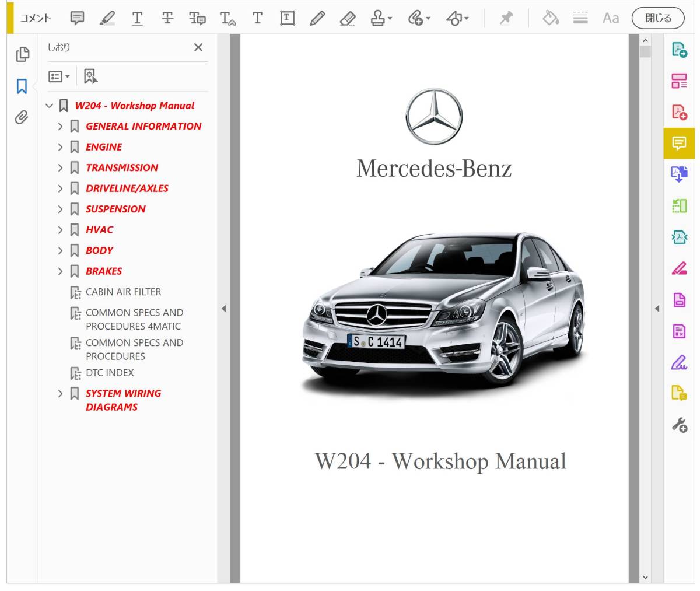
Task: Expand the TRANSMISSION bookmark
Action: [x=60, y=167]
